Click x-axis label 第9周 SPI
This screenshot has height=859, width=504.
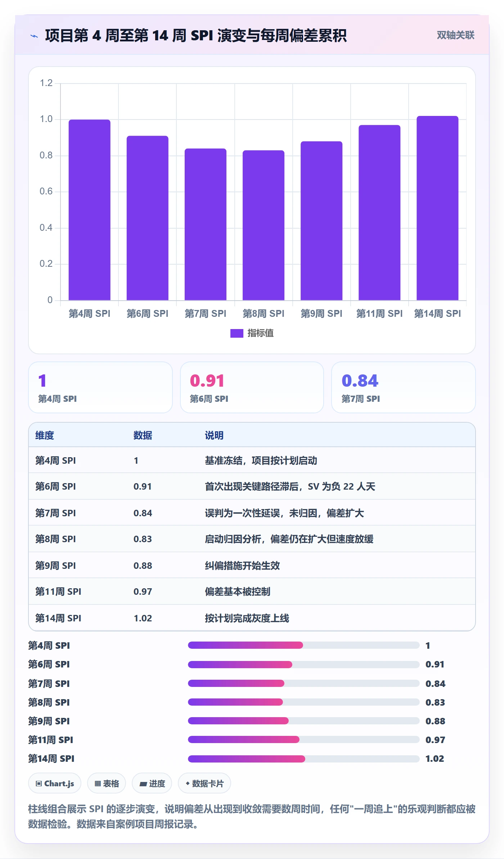click(321, 314)
